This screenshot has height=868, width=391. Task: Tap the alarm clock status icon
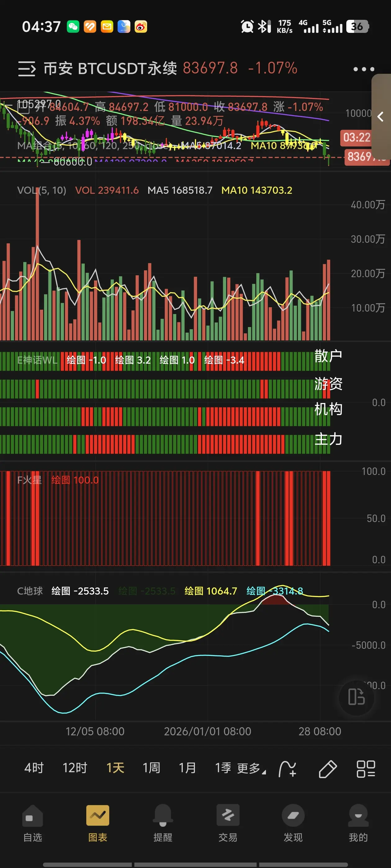247,26
